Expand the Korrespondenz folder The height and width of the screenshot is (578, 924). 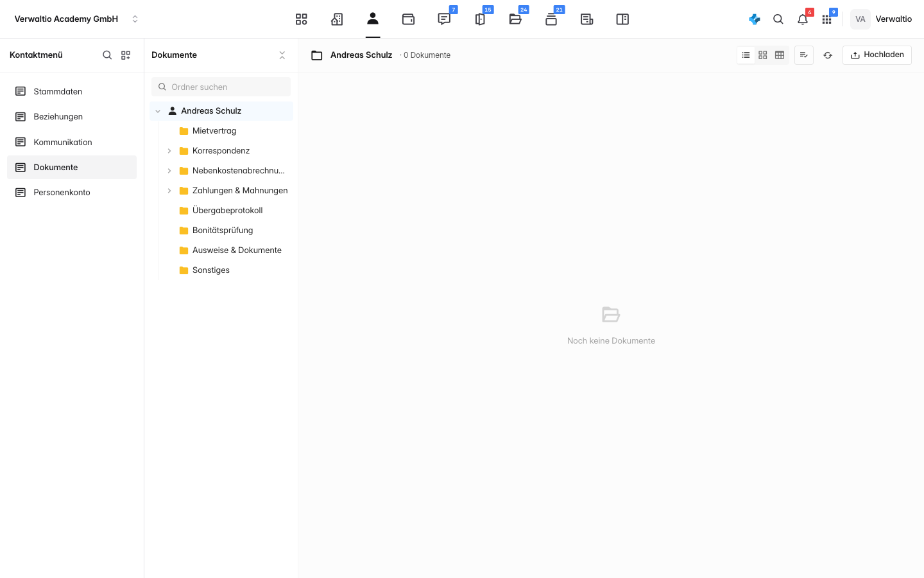point(169,151)
